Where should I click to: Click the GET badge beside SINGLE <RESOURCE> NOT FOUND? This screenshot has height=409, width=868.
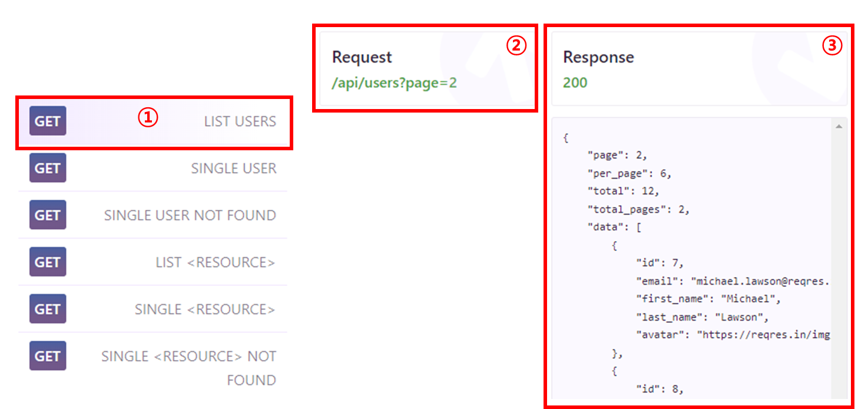[x=48, y=356]
